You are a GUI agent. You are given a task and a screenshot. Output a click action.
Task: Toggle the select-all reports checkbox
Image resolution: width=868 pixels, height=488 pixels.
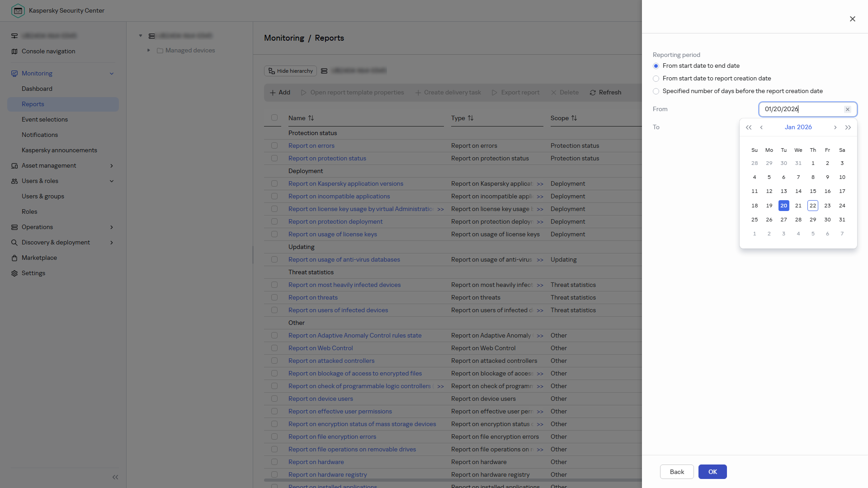(274, 118)
